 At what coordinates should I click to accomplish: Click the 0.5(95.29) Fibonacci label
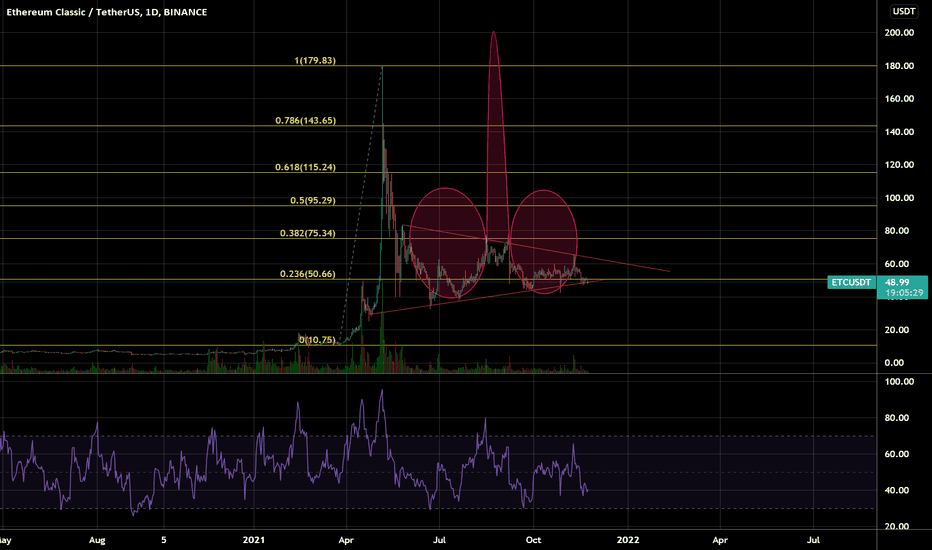coord(313,200)
